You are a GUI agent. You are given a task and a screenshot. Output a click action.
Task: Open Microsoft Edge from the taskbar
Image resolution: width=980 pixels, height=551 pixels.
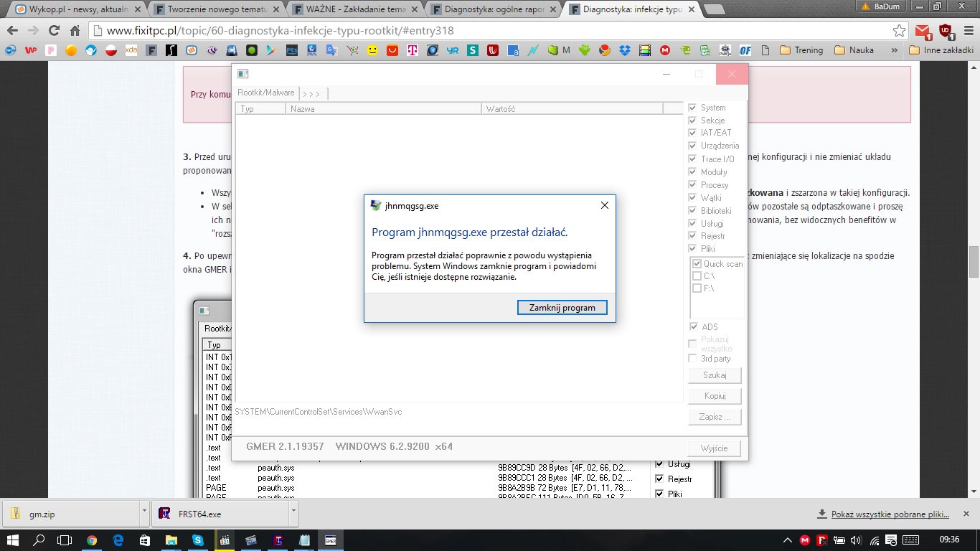(118, 540)
